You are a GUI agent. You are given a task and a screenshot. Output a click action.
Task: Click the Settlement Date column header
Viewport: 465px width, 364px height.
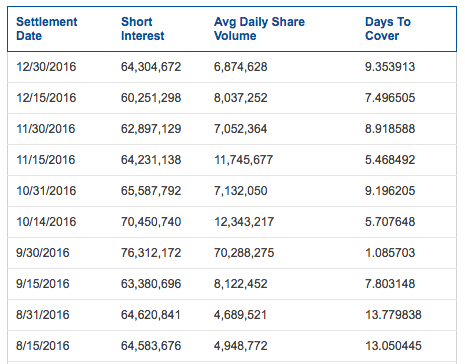click(47, 29)
